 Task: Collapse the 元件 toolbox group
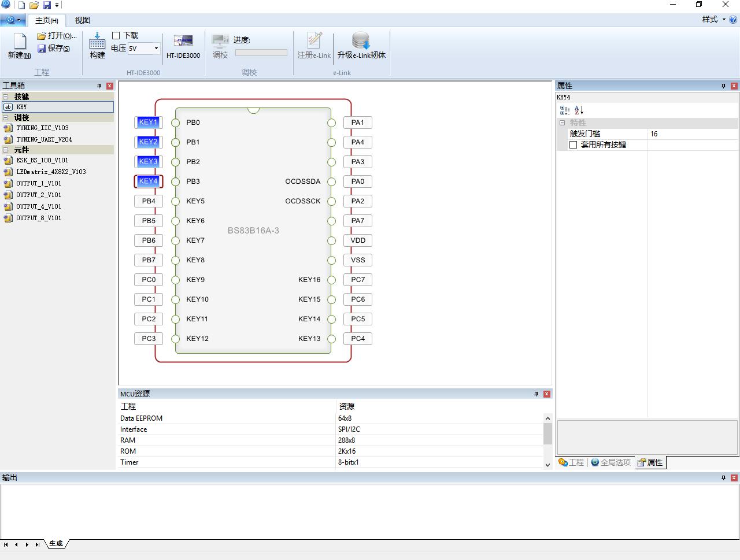pos(6,150)
